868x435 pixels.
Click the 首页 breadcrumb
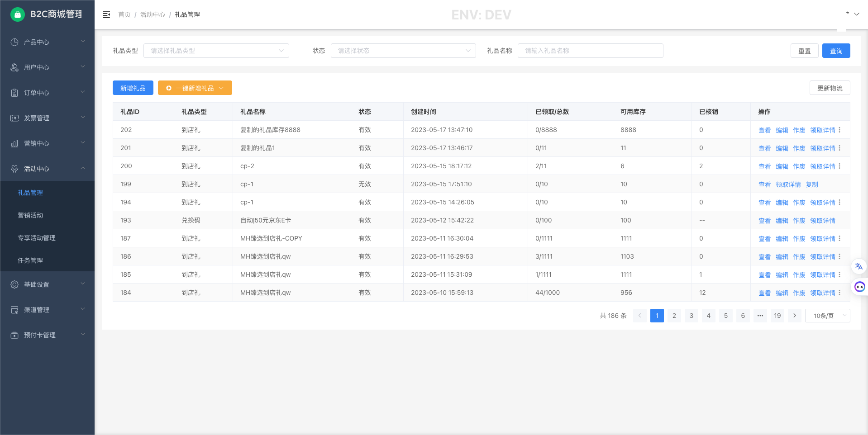point(124,14)
